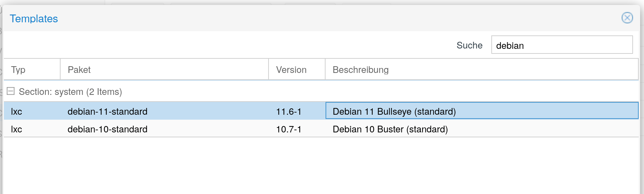Image resolution: width=644 pixels, height=194 pixels.
Task: Click the Suche label
Action: coord(469,45)
